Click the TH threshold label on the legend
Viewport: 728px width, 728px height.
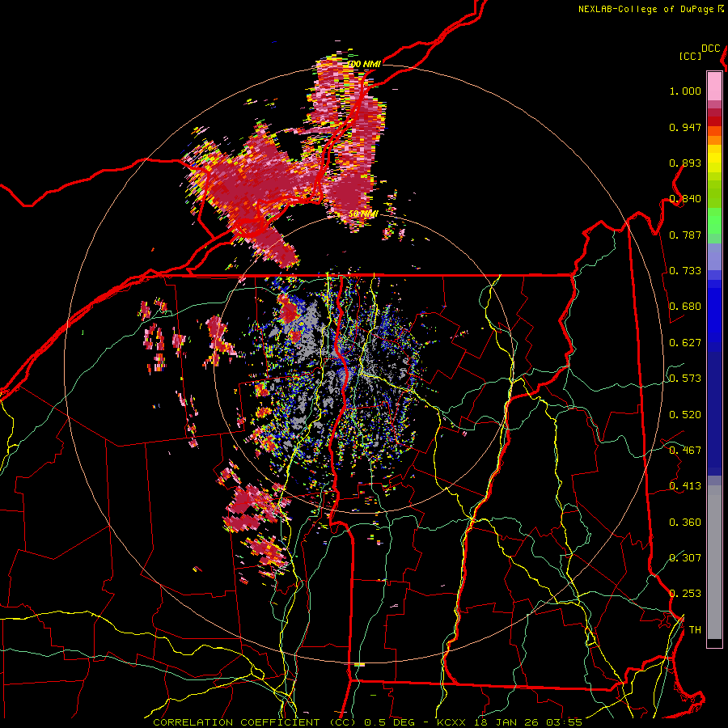695,630
